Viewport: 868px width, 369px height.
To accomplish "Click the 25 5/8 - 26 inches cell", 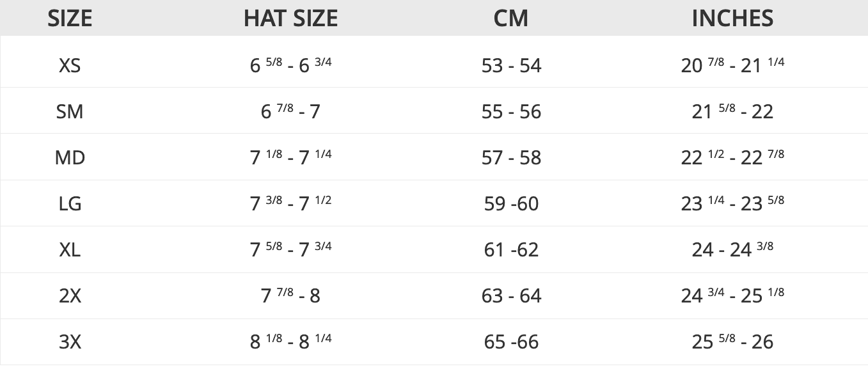I will [x=732, y=342].
